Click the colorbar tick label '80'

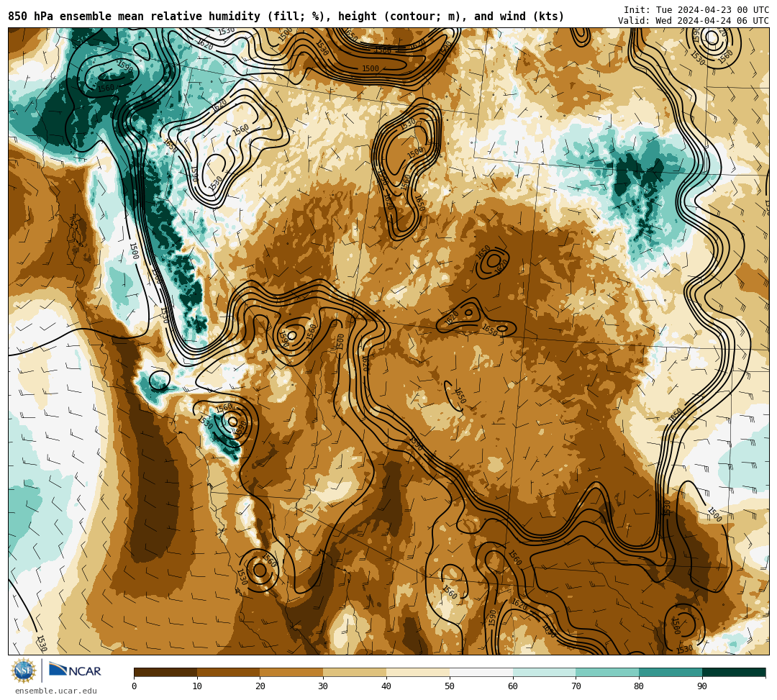639,686
